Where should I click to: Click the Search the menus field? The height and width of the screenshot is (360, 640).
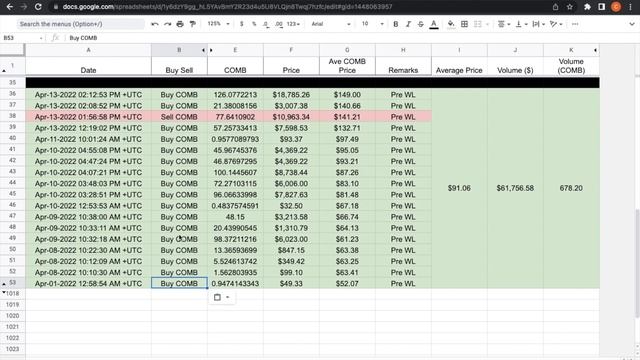pyautogui.click(x=80, y=24)
